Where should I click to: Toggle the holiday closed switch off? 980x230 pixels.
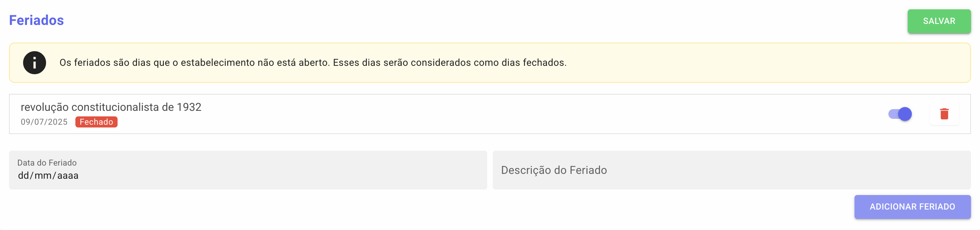pos(900,114)
